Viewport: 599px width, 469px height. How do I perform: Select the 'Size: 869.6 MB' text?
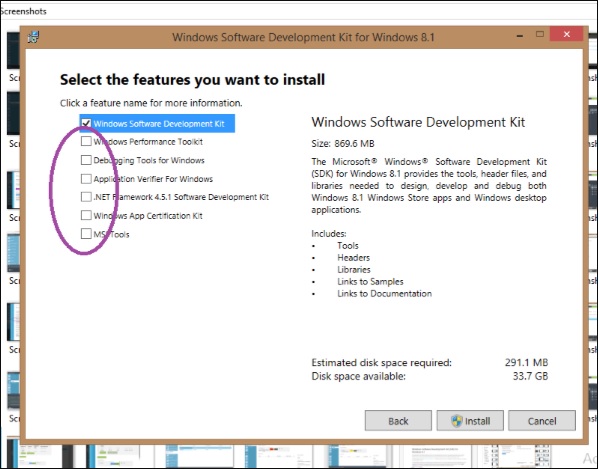[343, 144]
